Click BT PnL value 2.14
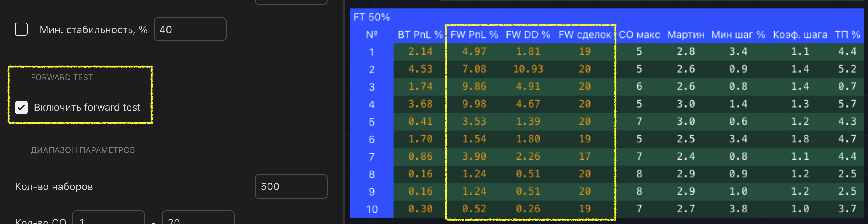The image size is (868, 224). tap(420, 51)
